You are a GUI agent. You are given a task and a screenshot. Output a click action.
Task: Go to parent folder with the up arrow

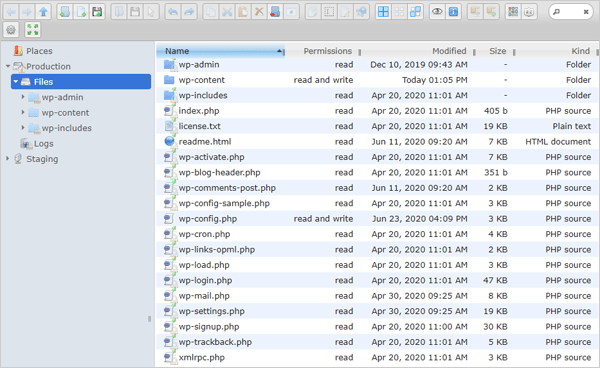click(43, 12)
